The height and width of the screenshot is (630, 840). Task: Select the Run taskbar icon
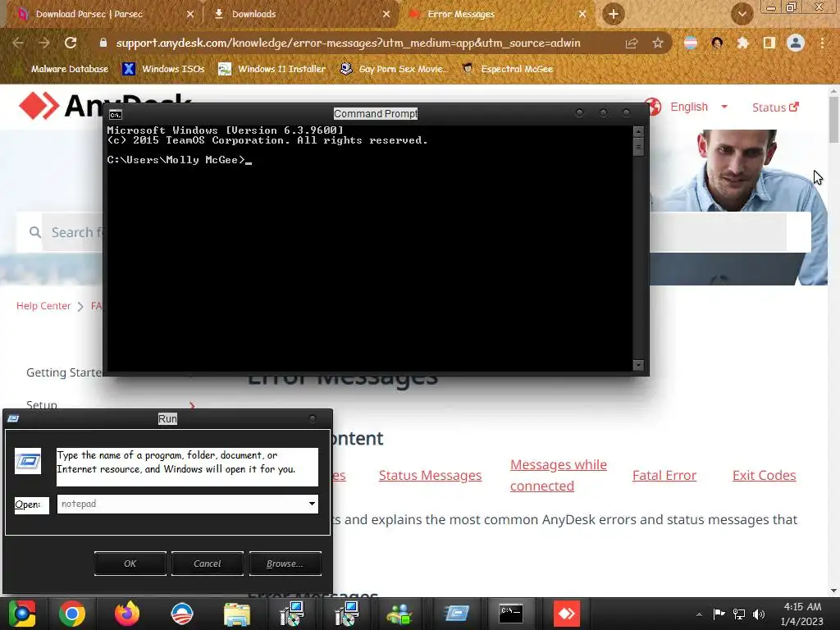click(456, 614)
